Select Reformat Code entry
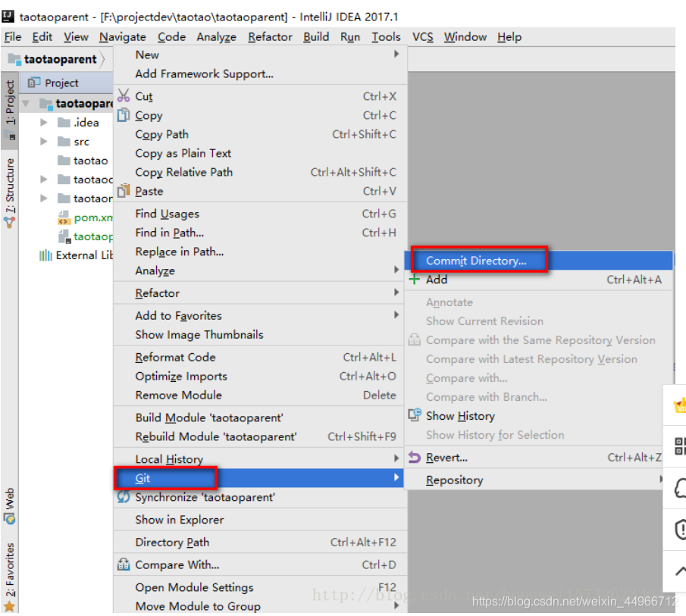 259,357
